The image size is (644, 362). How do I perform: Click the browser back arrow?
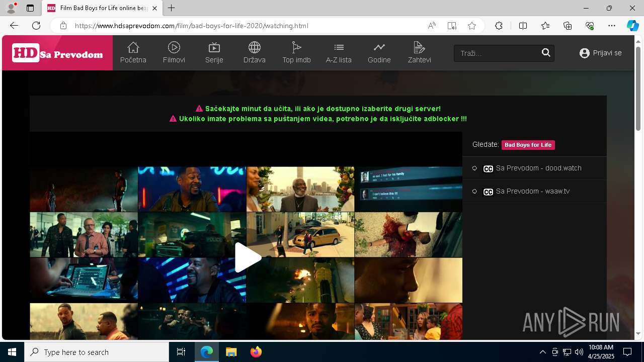pyautogui.click(x=14, y=26)
